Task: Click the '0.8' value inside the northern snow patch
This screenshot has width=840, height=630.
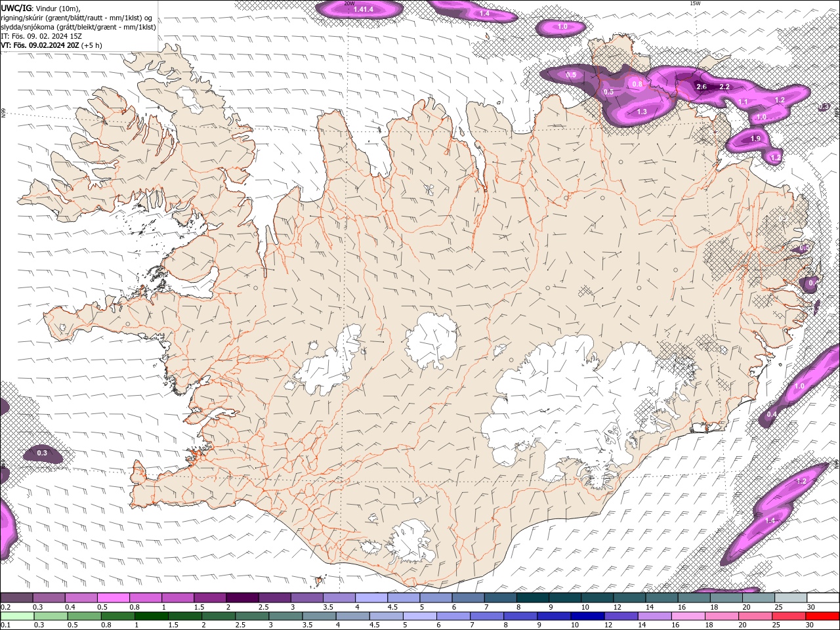Action: (637, 84)
